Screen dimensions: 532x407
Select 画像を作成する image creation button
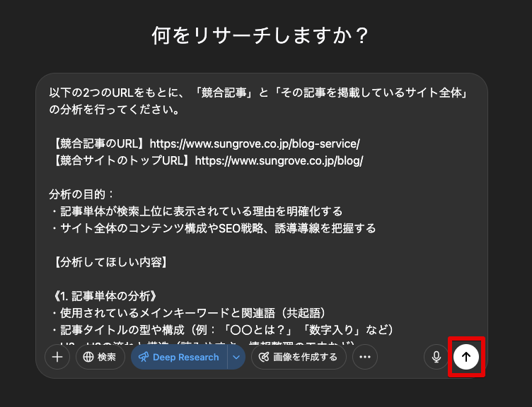(299, 357)
